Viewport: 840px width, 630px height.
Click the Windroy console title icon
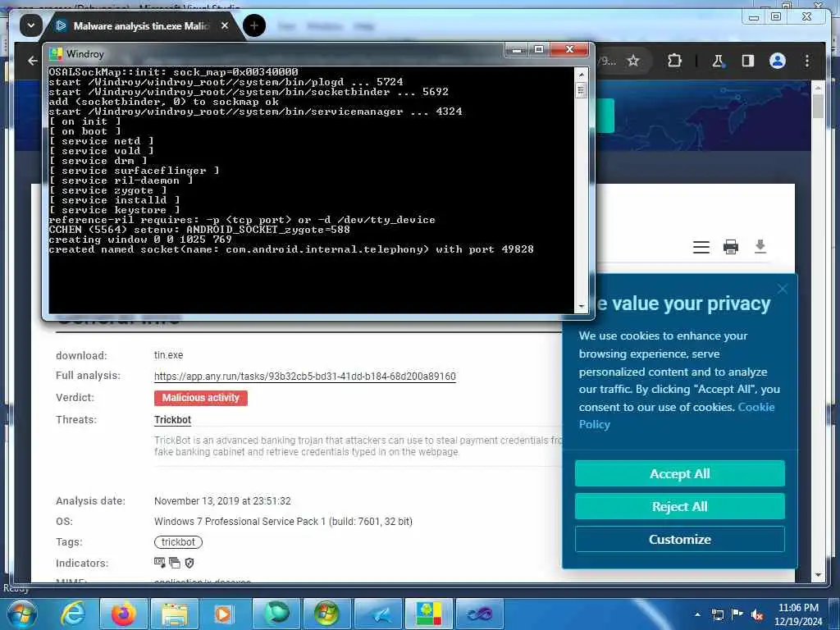click(x=56, y=53)
